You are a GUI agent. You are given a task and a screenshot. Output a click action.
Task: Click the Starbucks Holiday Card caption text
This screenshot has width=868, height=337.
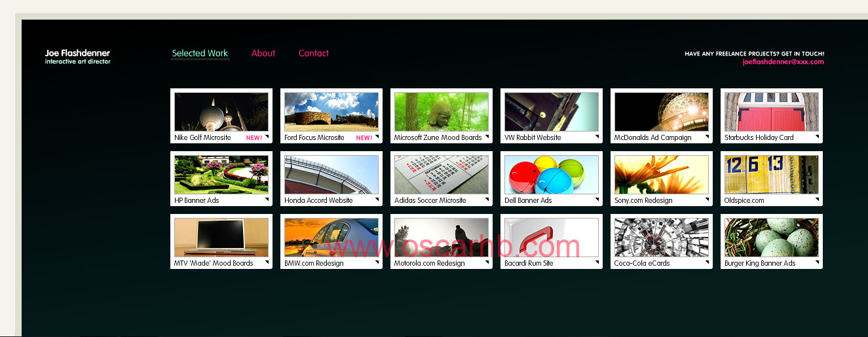[x=759, y=138]
